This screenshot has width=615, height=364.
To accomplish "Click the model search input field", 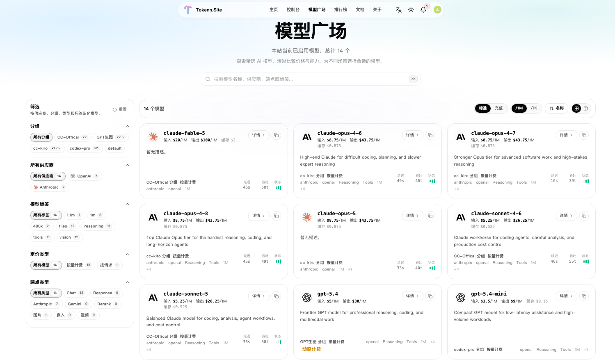I will (x=311, y=79).
